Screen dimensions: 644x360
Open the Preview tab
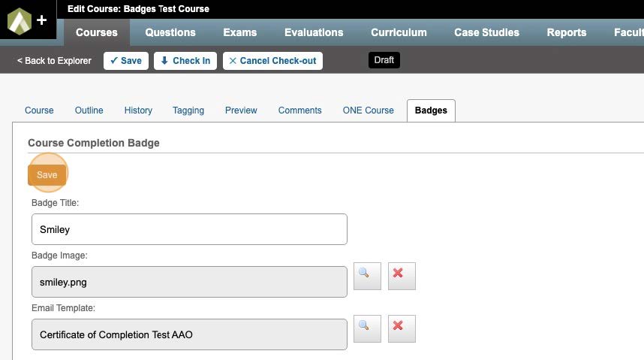click(241, 110)
